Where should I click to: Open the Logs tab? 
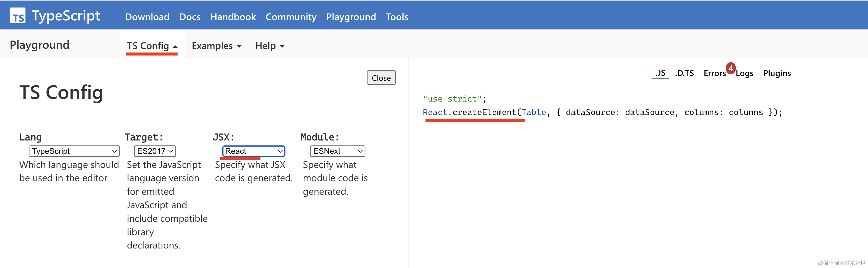744,73
